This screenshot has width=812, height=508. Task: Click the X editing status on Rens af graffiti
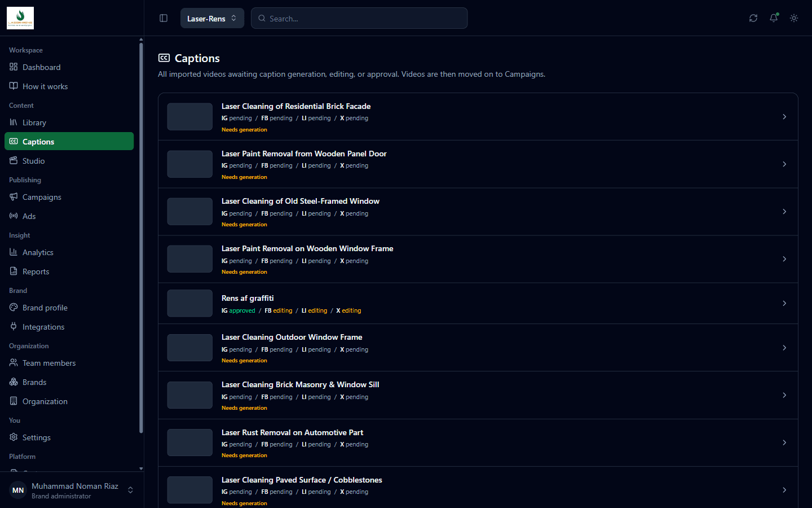pos(348,310)
